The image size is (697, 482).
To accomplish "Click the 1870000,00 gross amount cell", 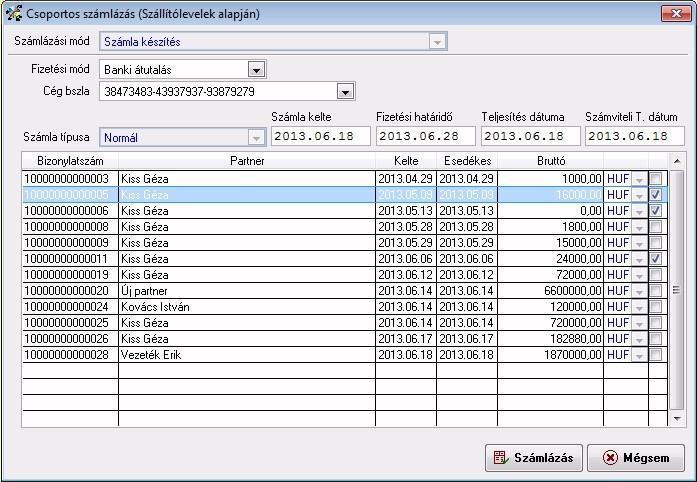I will [551, 355].
